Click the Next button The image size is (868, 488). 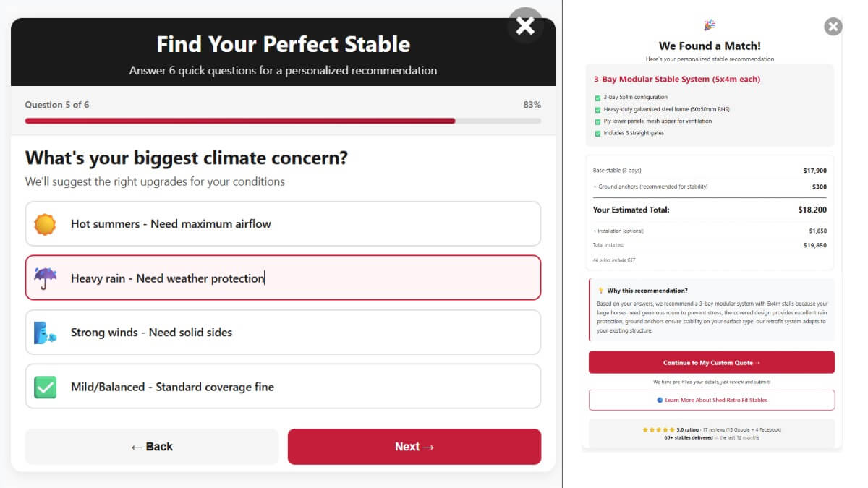pyautogui.click(x=414, y=446)
